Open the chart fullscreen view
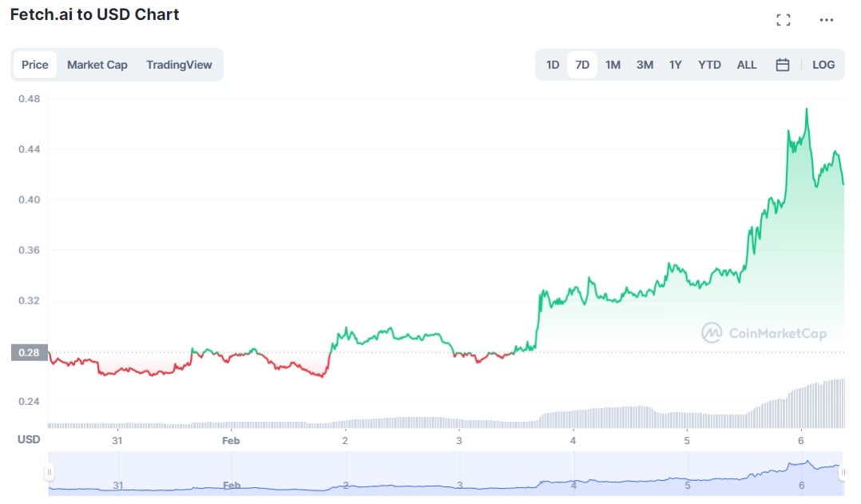This screenshot has height=504, width=861. (784, 19)
